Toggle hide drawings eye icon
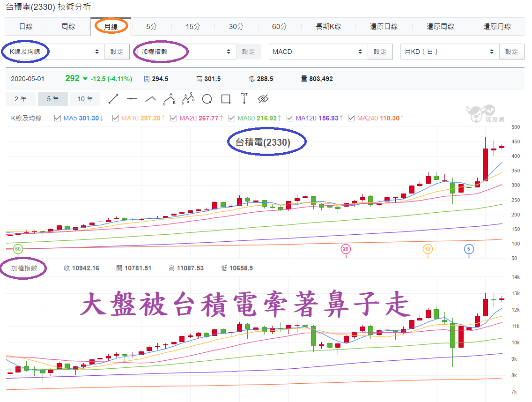The width and height of the screenshot is (532, 402). 263,99
